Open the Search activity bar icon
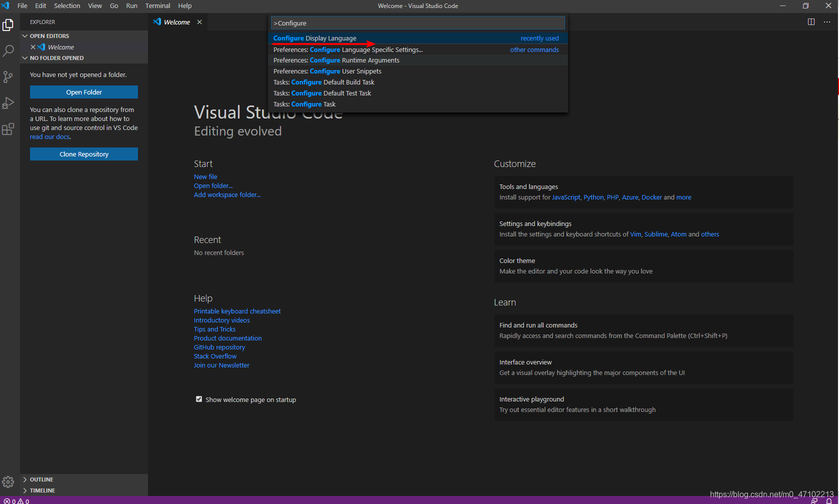Image resolution: width=839 pixels, height=504 pixels. [8, 51]
